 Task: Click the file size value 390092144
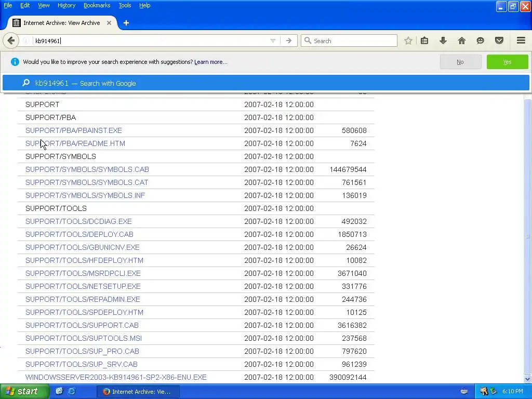(x=348, y=377)
